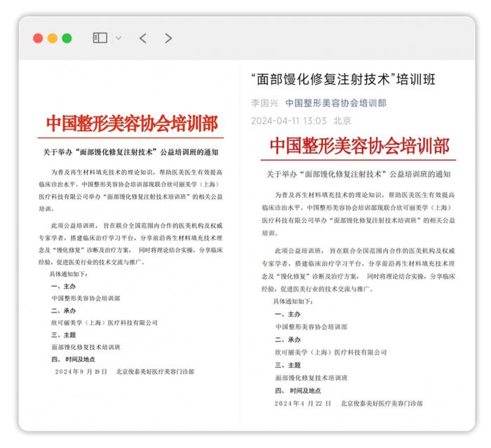491x448 pixels.
Task: Click 欣可丽美学（上海）医疗科技有限公司 in right document
Action: (330, 353)
